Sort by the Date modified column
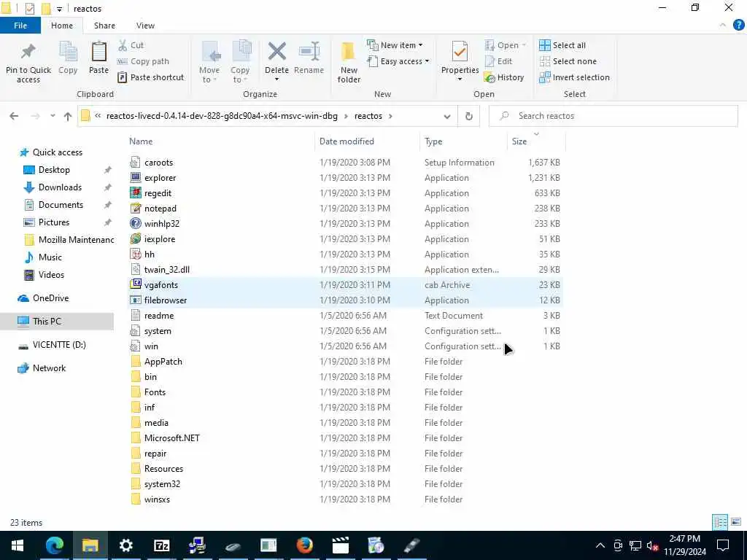The width and height of the screenshot is (747, 560). pyautogui.click(x=347, y=141)
